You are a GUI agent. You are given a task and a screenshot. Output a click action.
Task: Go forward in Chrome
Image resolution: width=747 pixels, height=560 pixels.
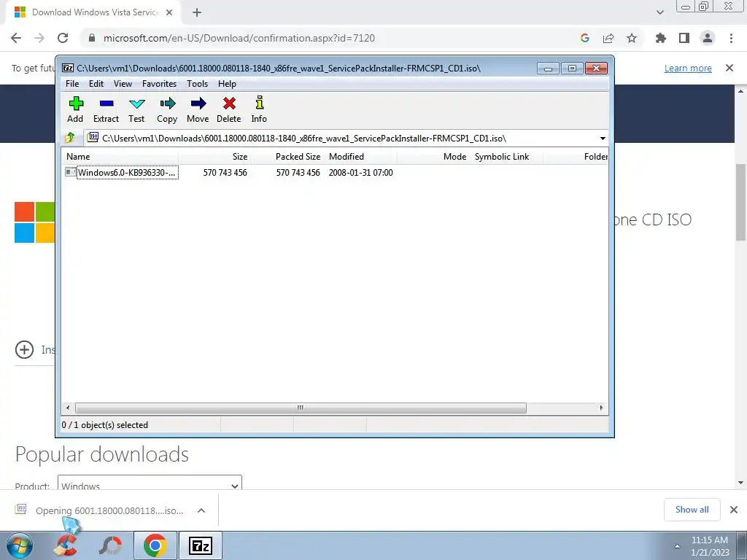39,38
